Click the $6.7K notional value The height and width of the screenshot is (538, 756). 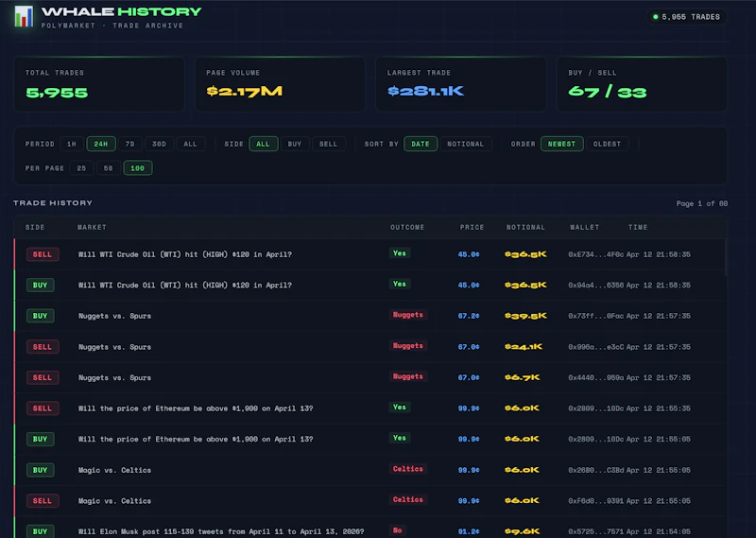point(523,377)
